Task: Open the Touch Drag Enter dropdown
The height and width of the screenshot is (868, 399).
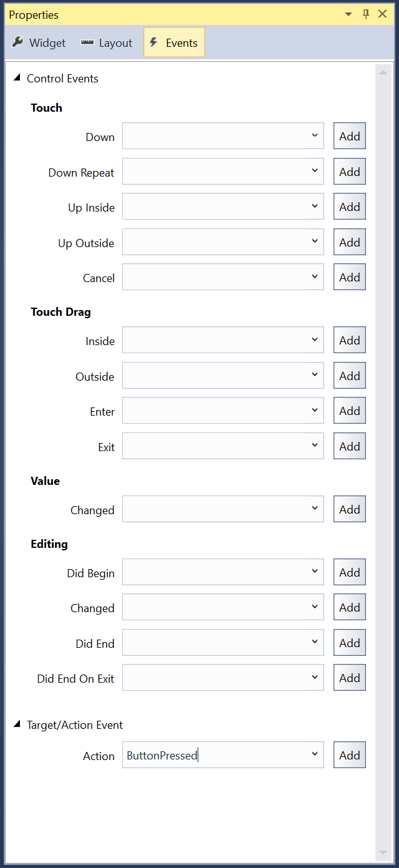Action: tap(315, 411)
